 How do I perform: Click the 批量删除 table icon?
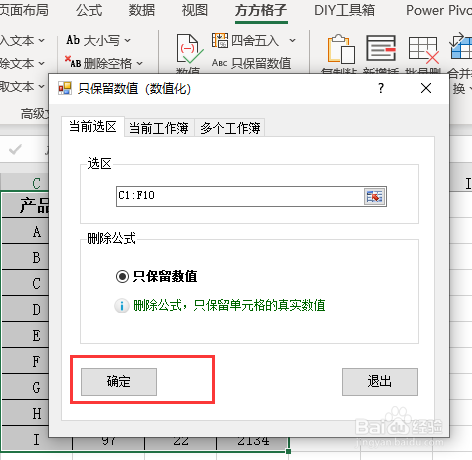tap(423, 50)
